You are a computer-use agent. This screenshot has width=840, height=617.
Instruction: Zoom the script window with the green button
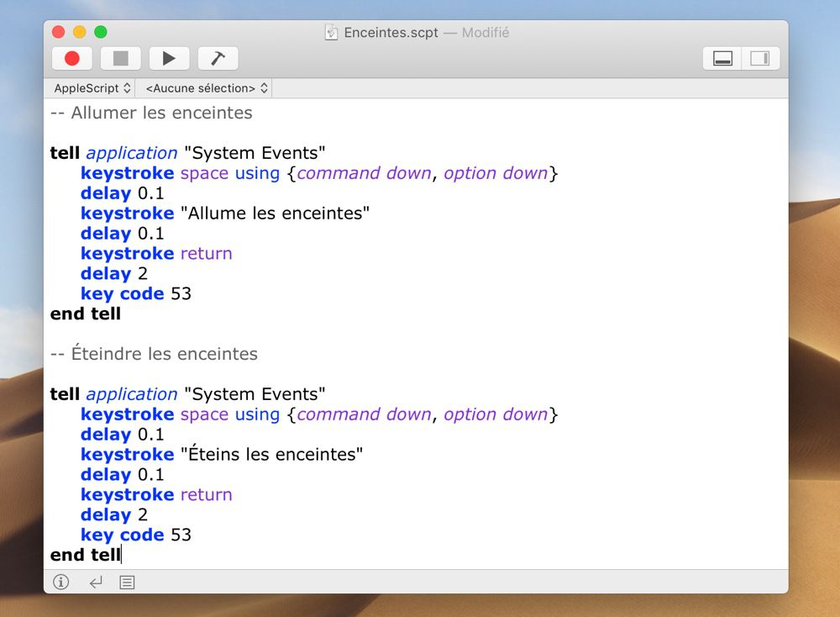point(101,32)
